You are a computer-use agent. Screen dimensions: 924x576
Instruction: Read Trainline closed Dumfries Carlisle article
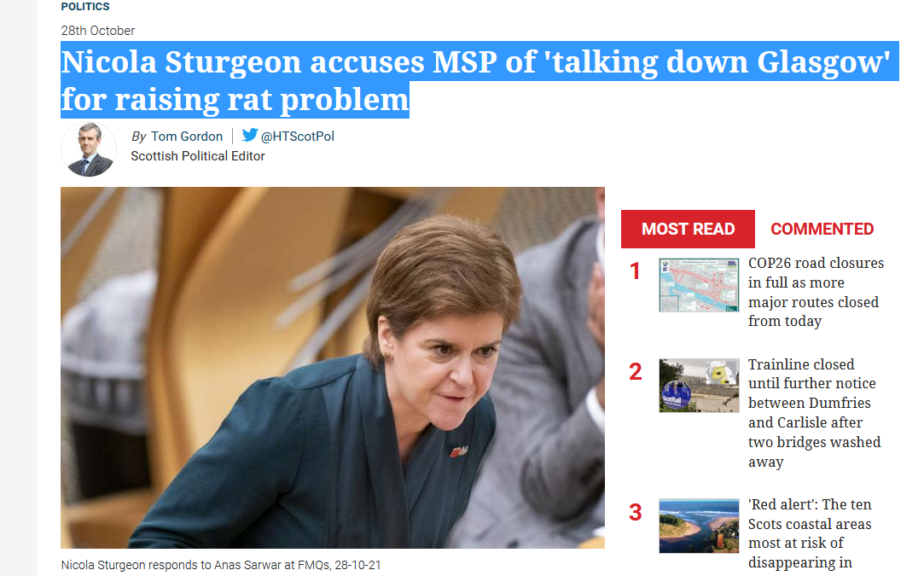click(815, 413)
